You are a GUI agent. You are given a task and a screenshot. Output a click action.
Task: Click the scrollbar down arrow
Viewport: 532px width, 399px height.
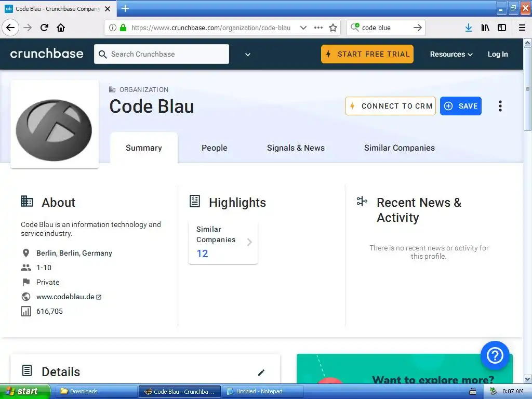(x=528, y=379)
